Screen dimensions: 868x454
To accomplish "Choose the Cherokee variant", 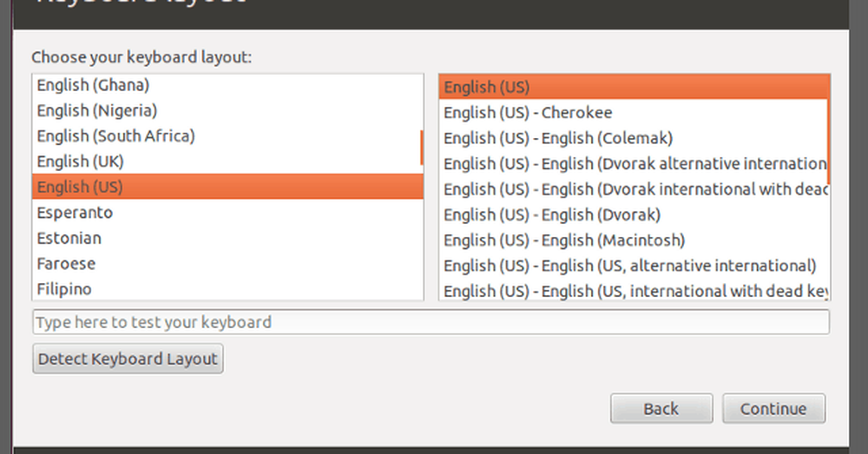I will click(x=528, y=112).
